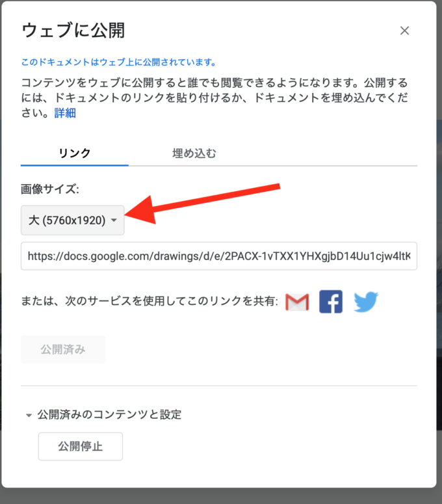
Task: Open the 詳細 help link
Action: tap(65, 113)
